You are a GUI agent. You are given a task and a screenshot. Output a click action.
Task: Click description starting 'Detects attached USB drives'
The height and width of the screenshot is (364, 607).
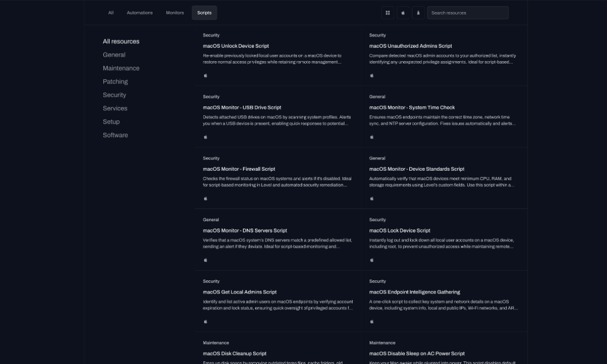pos(277,120)
